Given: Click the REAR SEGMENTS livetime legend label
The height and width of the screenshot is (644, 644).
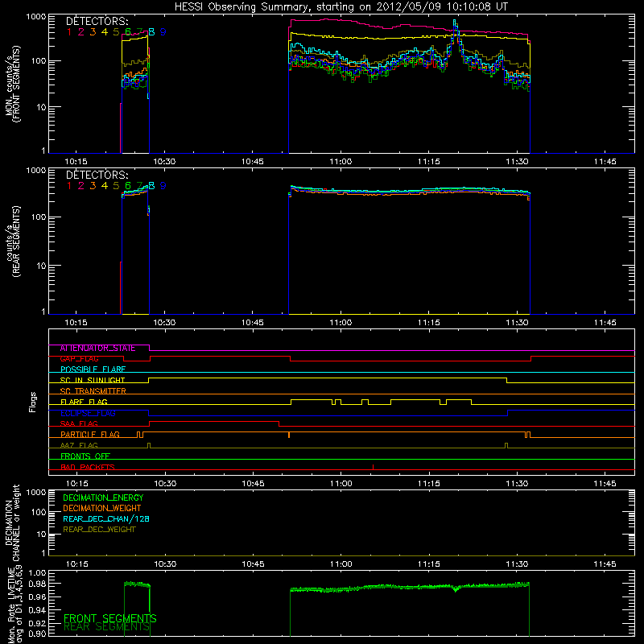Looking at the screenshot, I should tap(107, 627).
